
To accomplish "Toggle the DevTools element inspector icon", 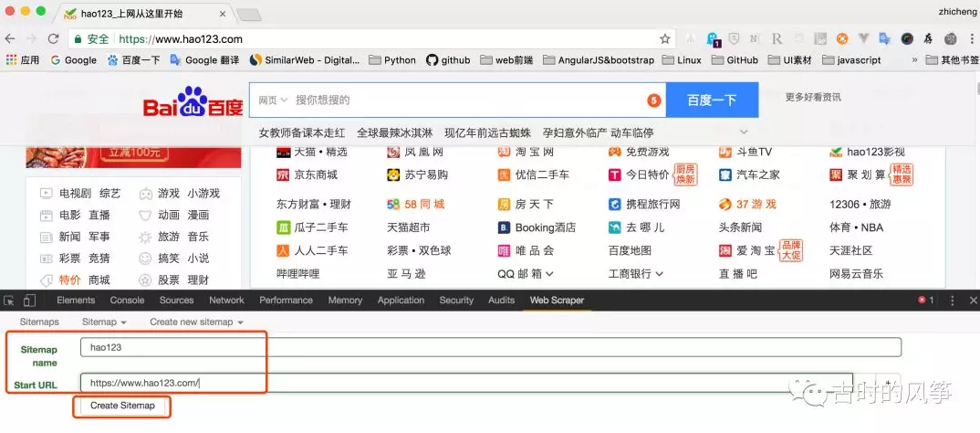I will point(9,301).
